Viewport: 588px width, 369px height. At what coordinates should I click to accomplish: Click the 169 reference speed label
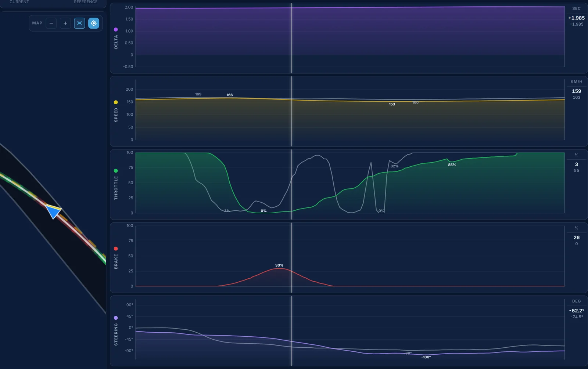(x=198, y=94)
